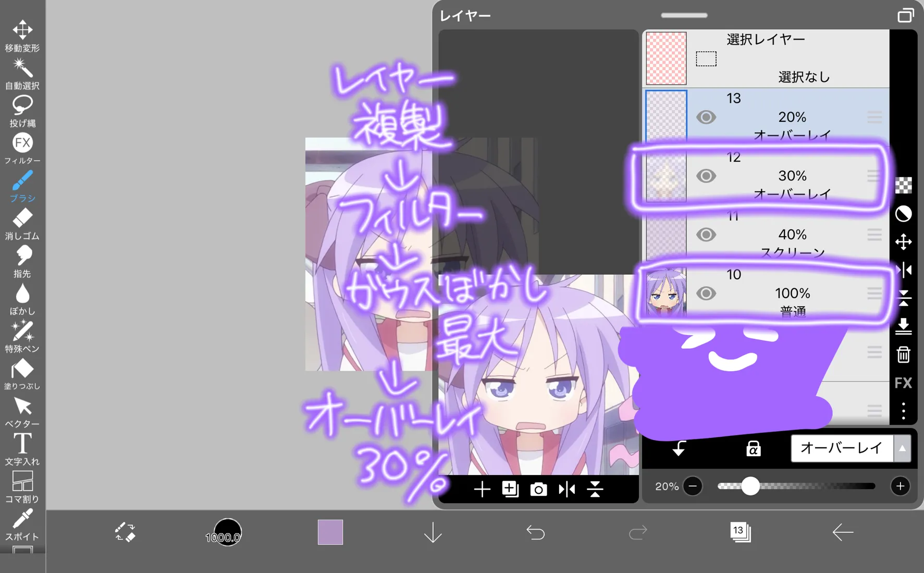Viewport: 924px width, 573px height.
Task: Select the コマ割り frame divider tool
Action: pyautogui.click(x=22, y=487)
